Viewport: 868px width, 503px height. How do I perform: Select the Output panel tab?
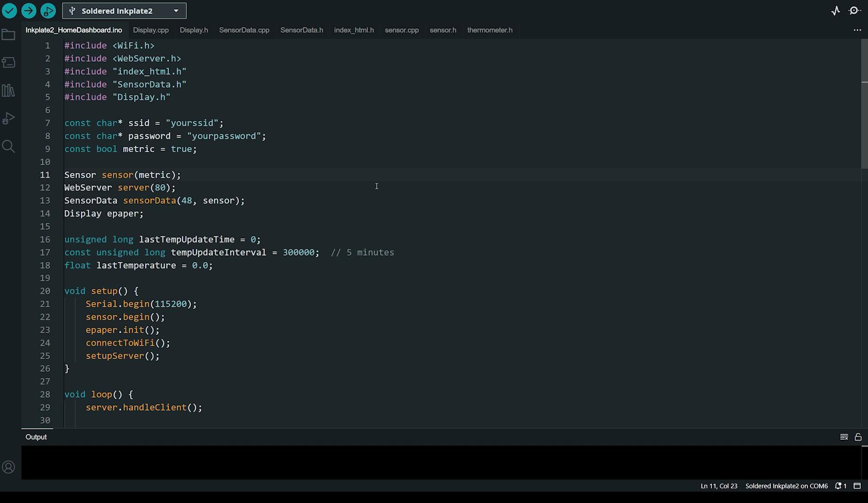(x=36, y=437)
